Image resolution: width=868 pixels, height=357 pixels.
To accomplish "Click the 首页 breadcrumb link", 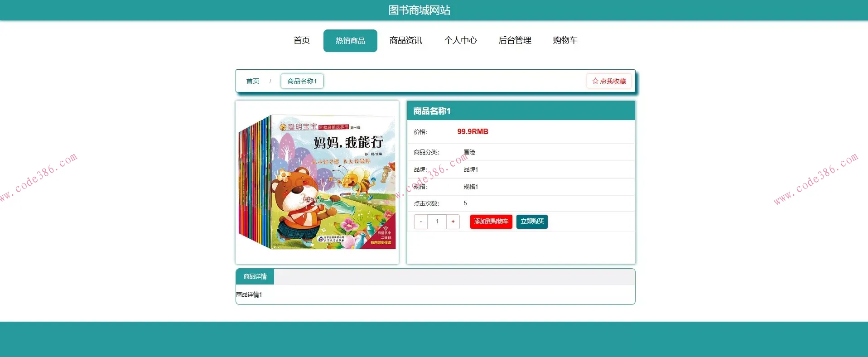I will pos(253,81).
